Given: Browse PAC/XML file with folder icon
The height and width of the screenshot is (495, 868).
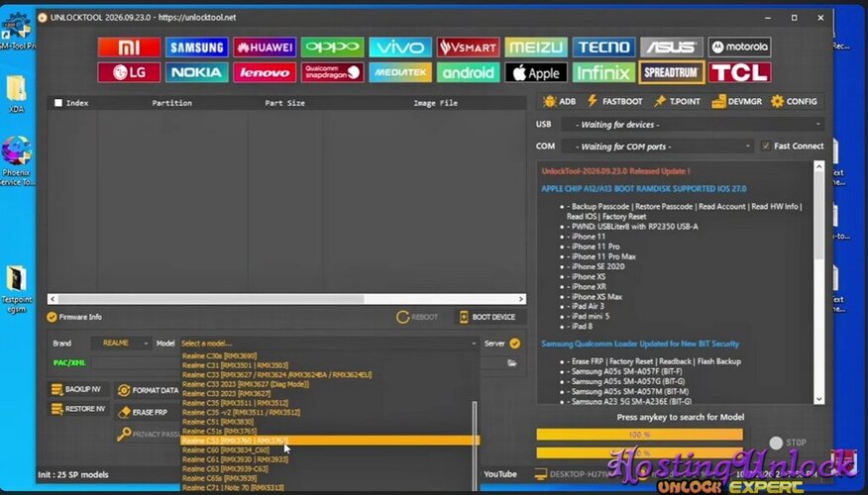Looking at the screenshot, I should click(x=512, y=363).
